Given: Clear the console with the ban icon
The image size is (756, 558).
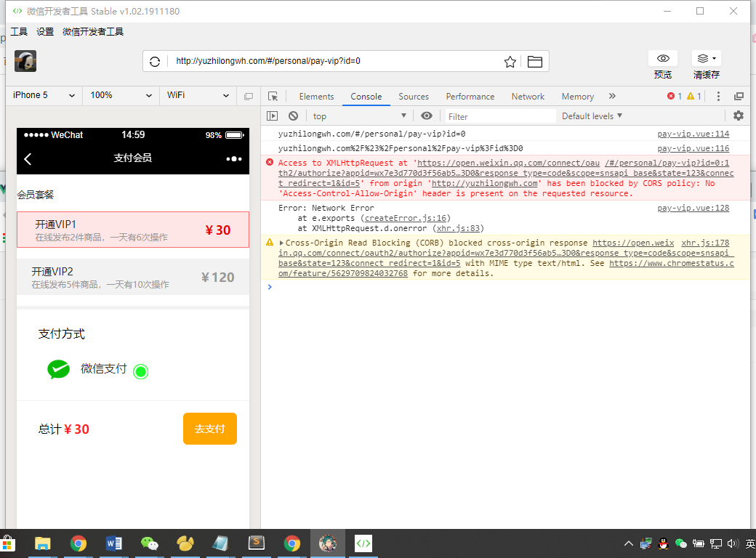Looking at the screenshot, I should 293,116.
